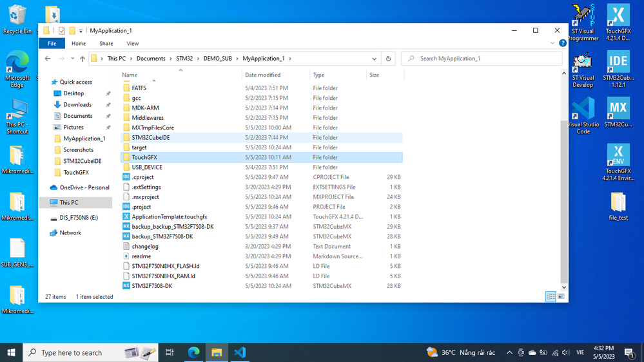Sort files by Date modified column
644x362 pixels.
262,75
